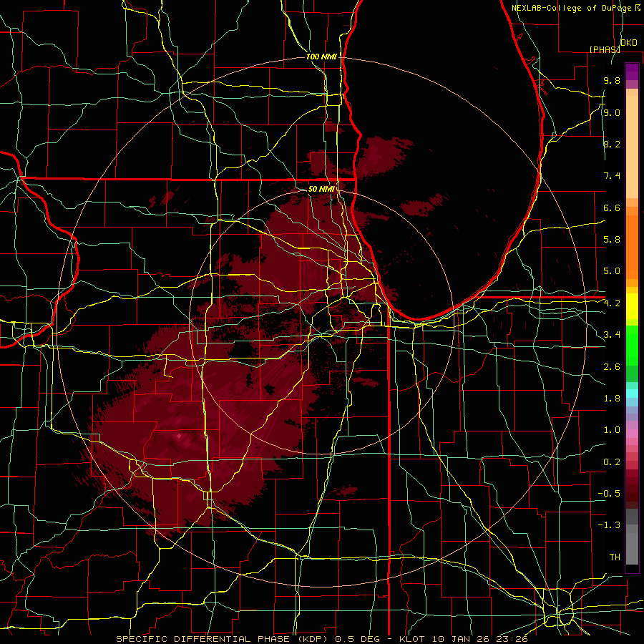Click the bottom caption SPECIFIC DIFFERENTIAL PHASE (KDP) text

click(224, 639)
